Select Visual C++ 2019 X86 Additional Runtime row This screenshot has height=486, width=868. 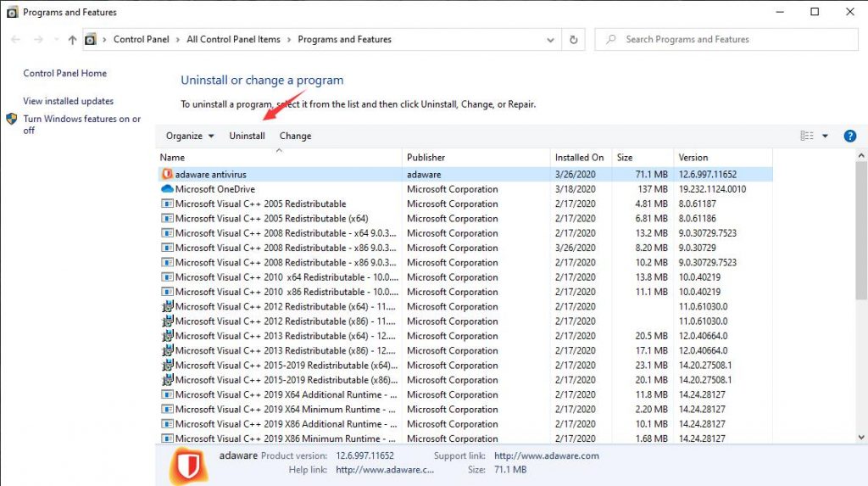[x=465, y=424]
